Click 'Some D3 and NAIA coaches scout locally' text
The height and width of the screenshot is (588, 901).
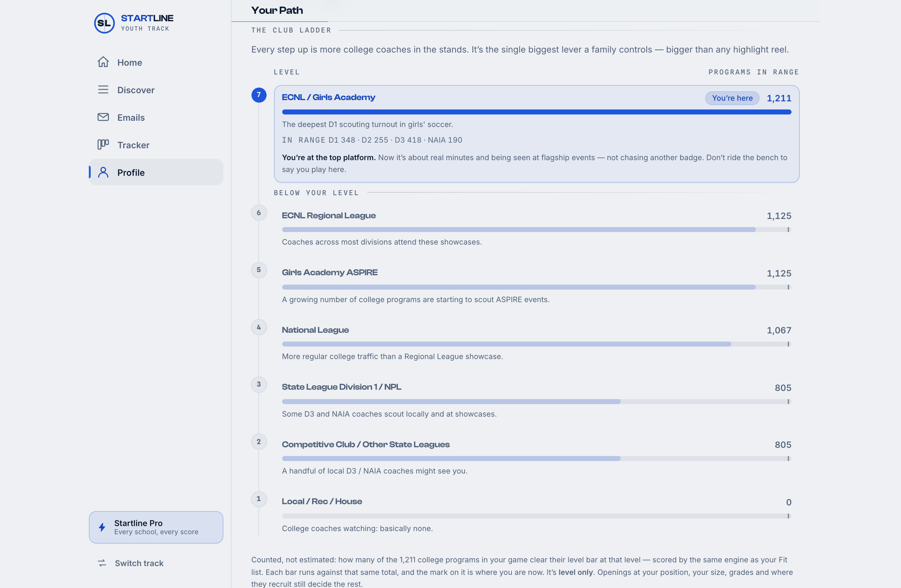coord(389,414)
